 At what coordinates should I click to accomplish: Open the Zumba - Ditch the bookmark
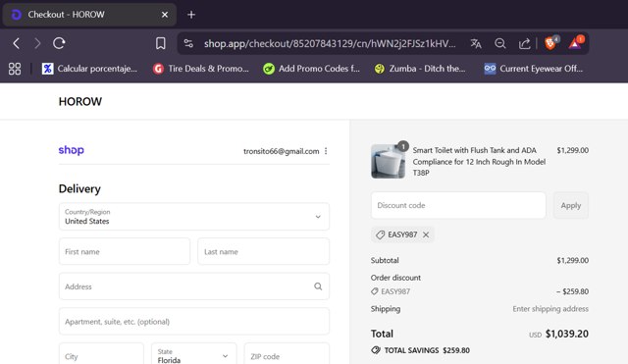pyautogui.click(x=420, y=69)
